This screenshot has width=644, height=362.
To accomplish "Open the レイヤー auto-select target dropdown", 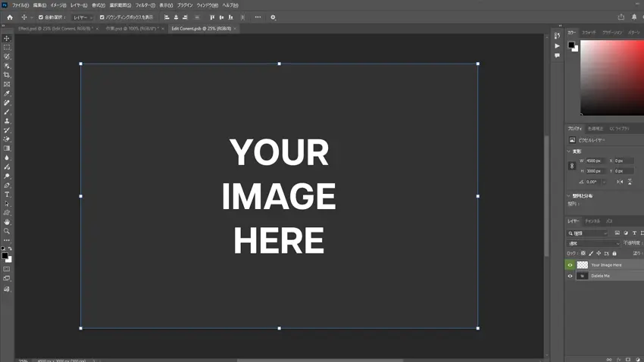I will (x=83, y=17).
